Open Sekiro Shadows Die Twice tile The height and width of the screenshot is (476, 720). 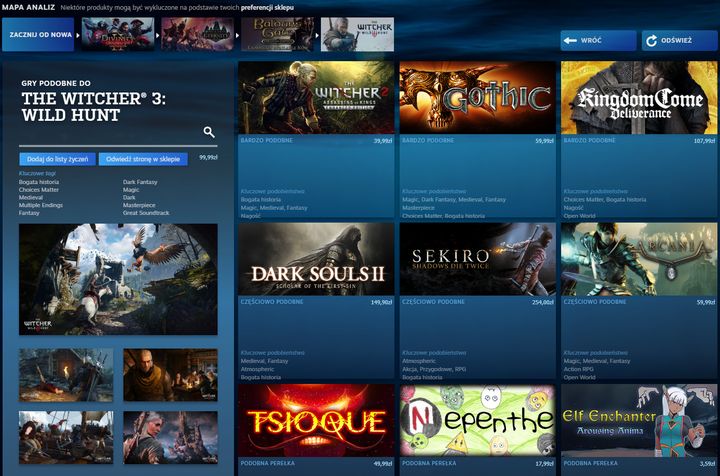pyautogui.click(x=477, y=259)
